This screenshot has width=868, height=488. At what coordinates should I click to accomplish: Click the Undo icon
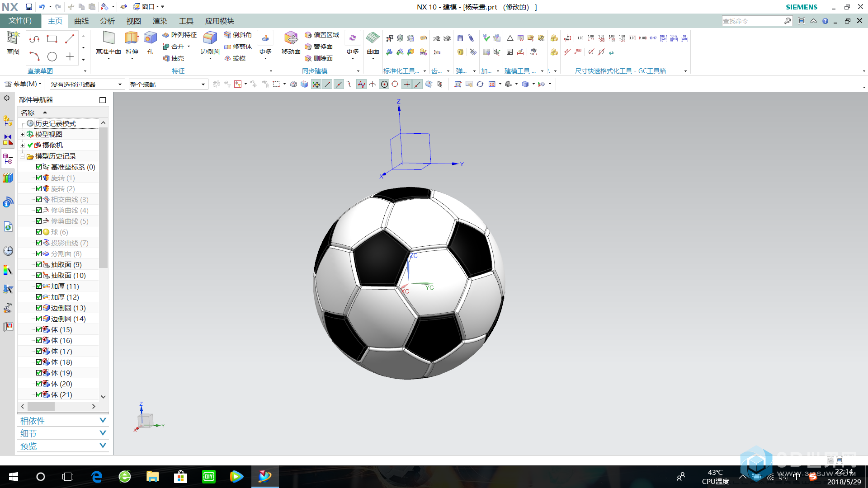click(42, 7)
